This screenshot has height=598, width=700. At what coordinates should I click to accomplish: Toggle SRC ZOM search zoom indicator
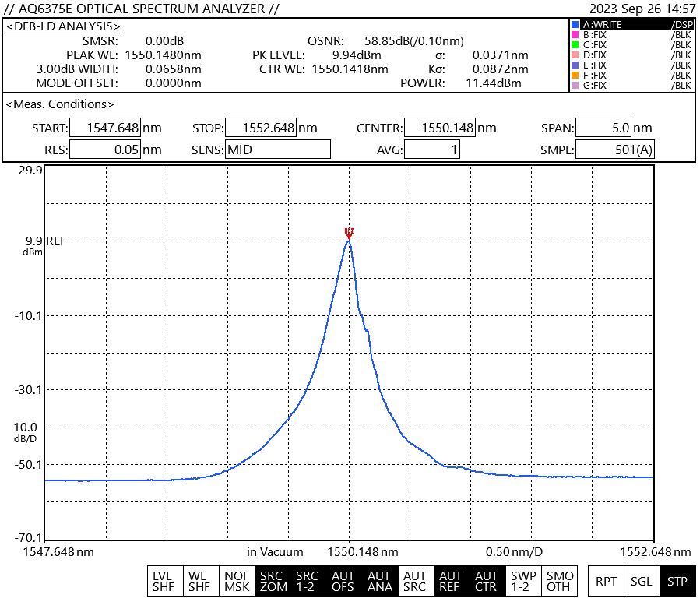click(x=273, y=582)
